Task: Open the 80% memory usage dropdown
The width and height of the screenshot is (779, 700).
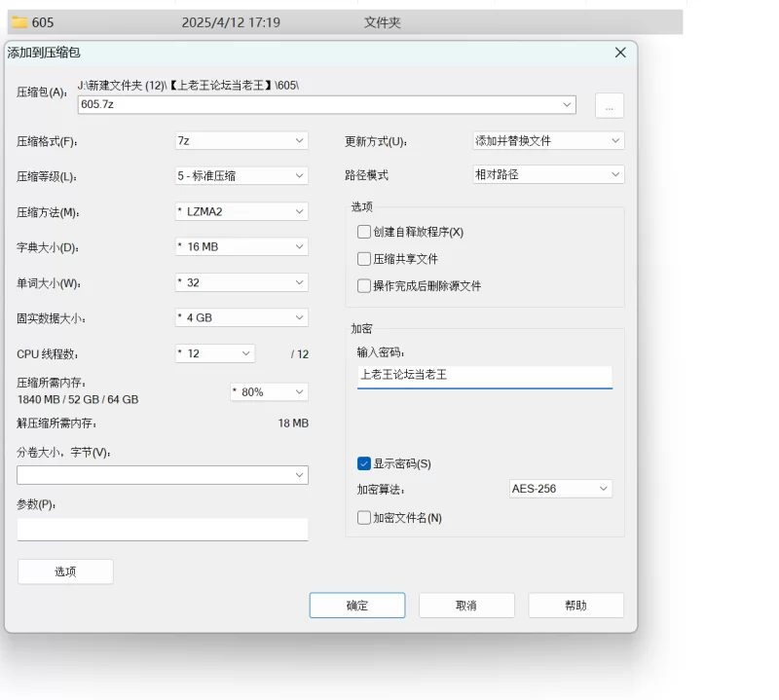Action: tap(269, 391)
